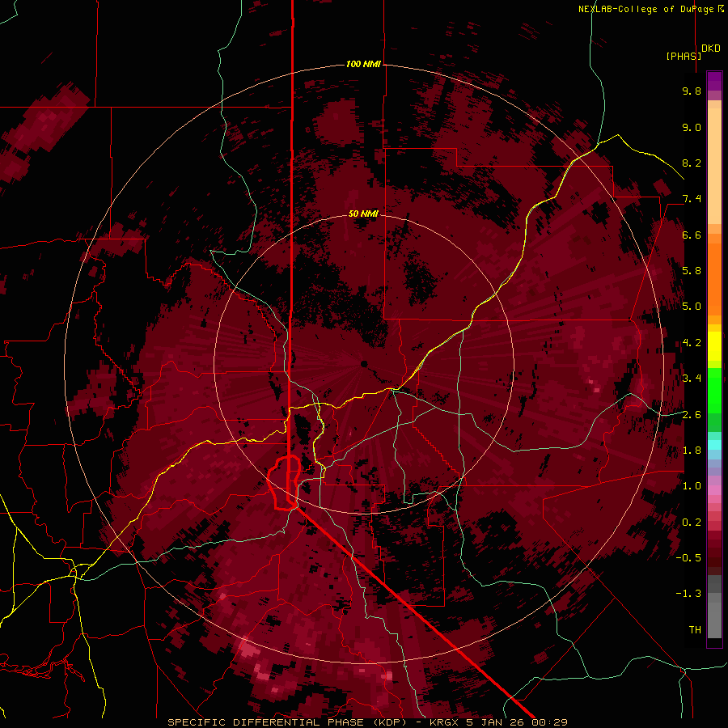The width and height of the screenshot is (728, 728).
Task: Click the 5.0 scale value
Action: 692,307
